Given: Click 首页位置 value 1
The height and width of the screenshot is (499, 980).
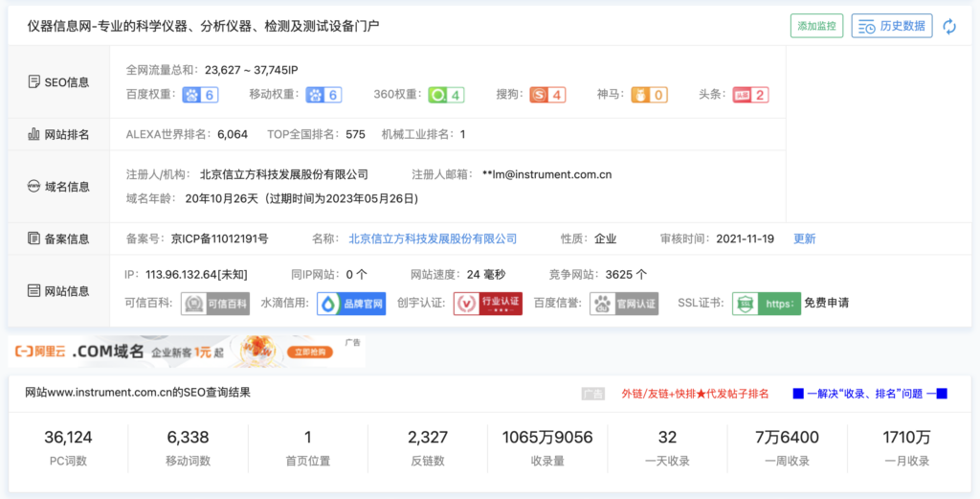Looking at the screenshot, I should [x=308, y=438].
